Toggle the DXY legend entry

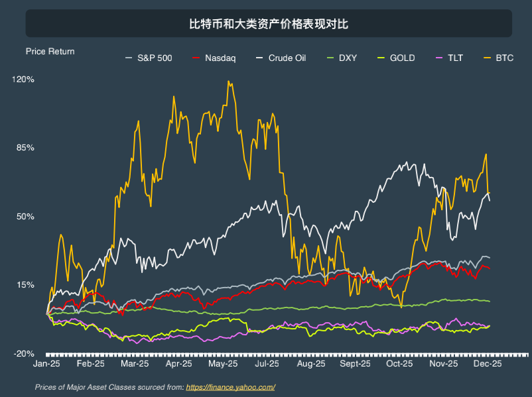[342, 58]
